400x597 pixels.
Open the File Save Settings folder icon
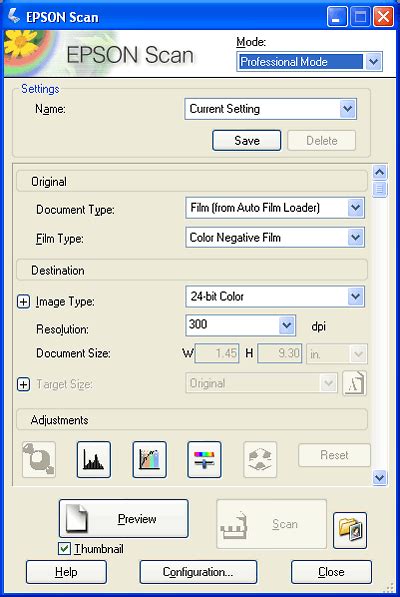(x=350, y=530)
